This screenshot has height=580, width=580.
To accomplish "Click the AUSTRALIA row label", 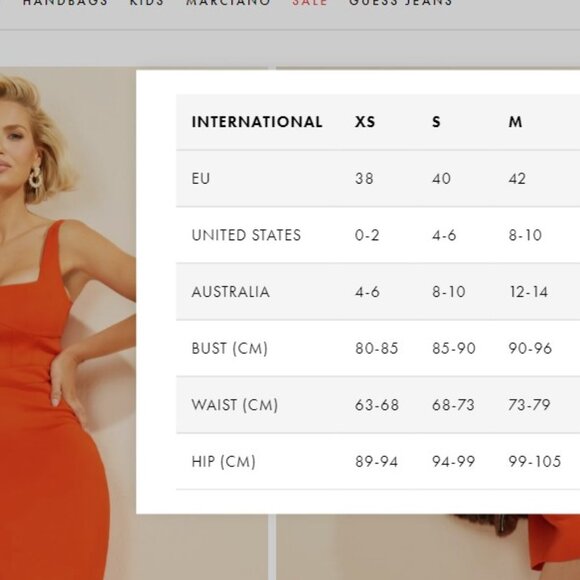I will coord(230,292).
